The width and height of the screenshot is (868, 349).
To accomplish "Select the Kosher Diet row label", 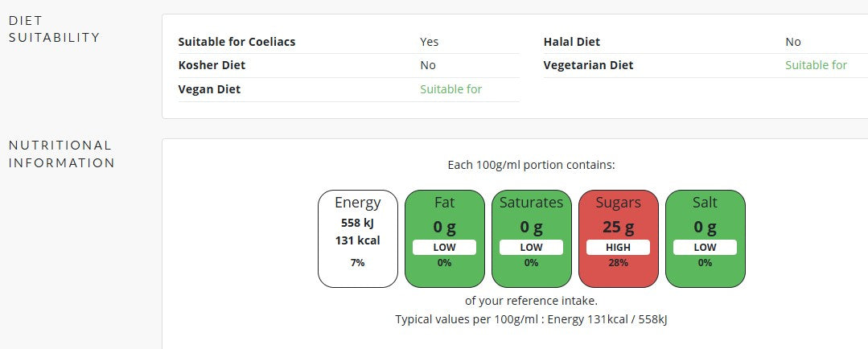I will click(x=212, y=65).
